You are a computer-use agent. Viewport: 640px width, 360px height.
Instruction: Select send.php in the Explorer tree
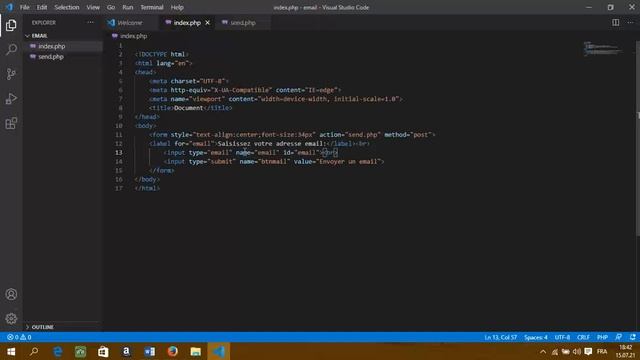(51, 57)
